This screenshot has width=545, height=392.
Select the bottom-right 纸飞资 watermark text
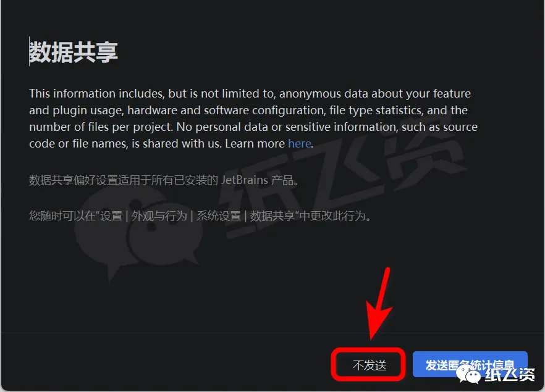click(x=509, y=374)
